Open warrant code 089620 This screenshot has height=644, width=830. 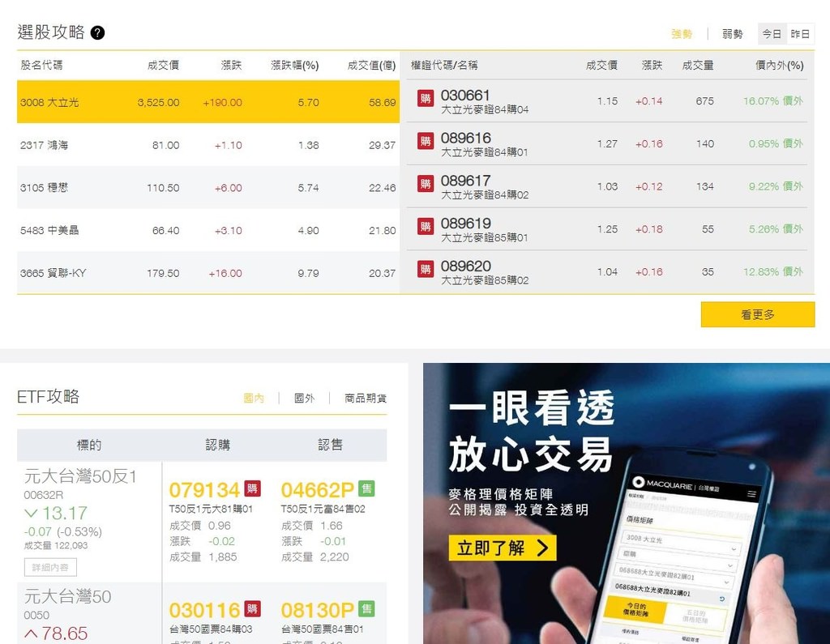465,267
